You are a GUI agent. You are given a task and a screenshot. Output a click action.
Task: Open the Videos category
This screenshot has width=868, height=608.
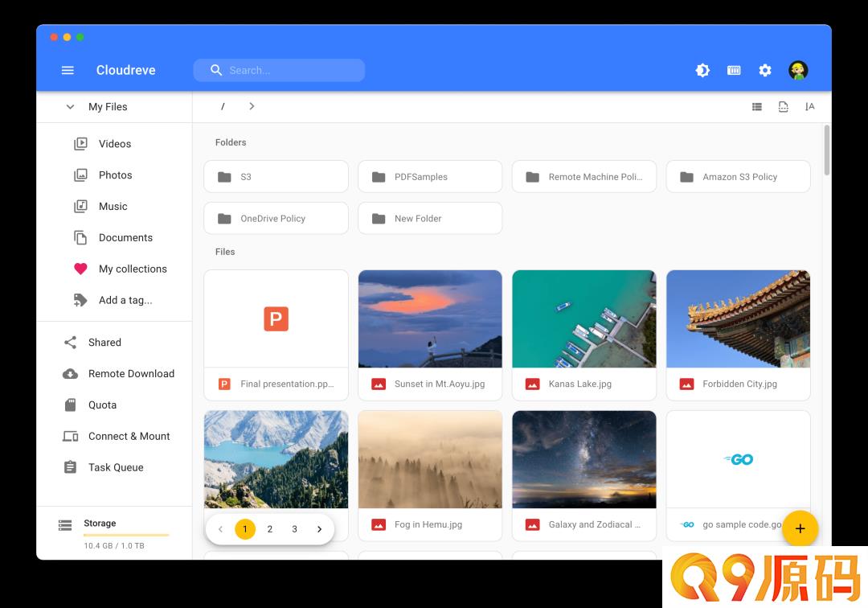(x=115, y=144)
